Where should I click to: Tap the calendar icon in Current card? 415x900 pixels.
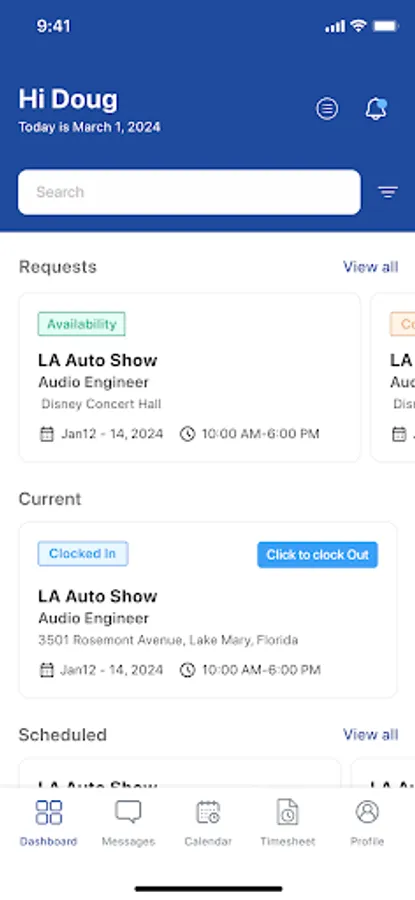(46, 670)
